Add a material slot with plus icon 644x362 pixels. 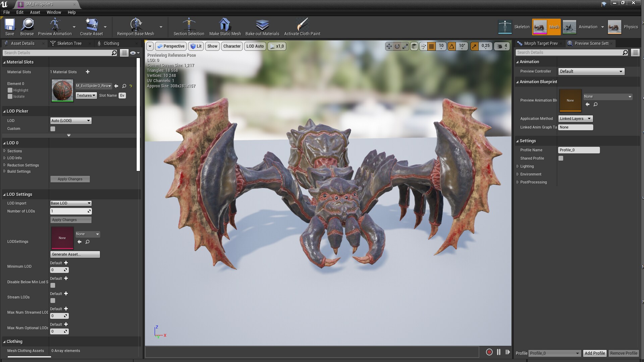(88, 72)
